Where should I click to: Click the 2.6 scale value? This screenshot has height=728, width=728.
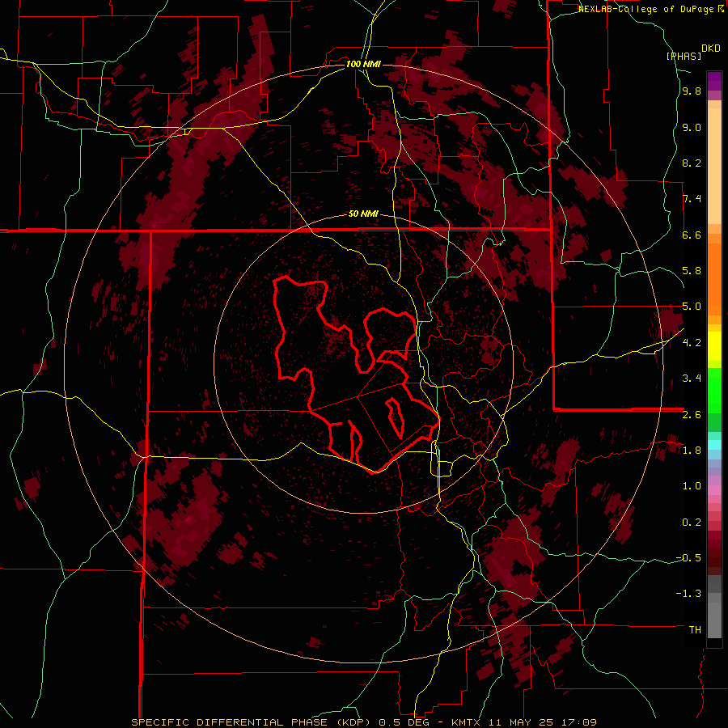click(x=692, y=415)
